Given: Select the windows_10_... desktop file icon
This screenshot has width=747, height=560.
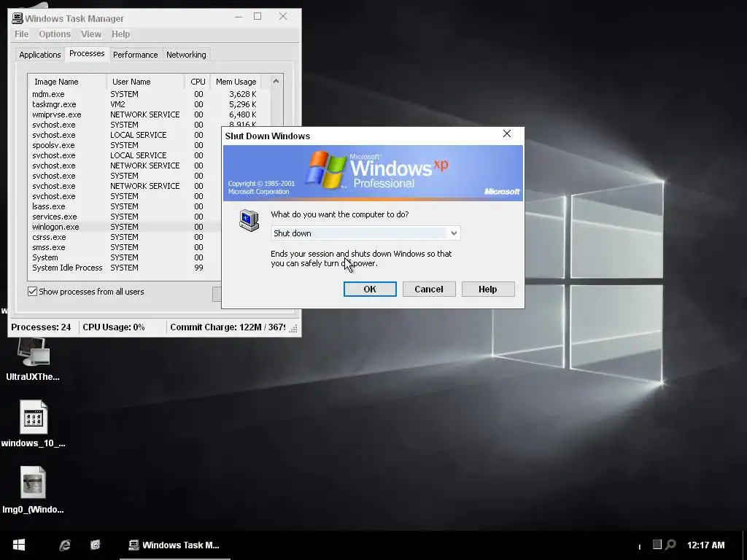Looking at the screenshot, I should [33, 424].
